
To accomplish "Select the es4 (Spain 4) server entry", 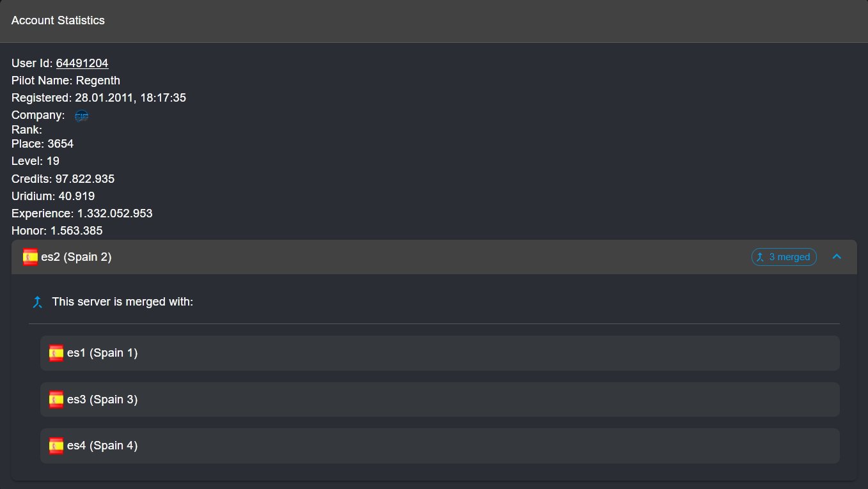I will click(x=440, y=446).
